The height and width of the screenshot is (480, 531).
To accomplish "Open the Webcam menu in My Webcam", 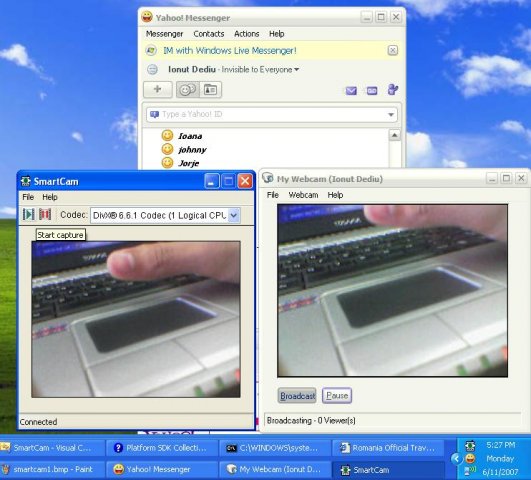I will pos(303,195).
